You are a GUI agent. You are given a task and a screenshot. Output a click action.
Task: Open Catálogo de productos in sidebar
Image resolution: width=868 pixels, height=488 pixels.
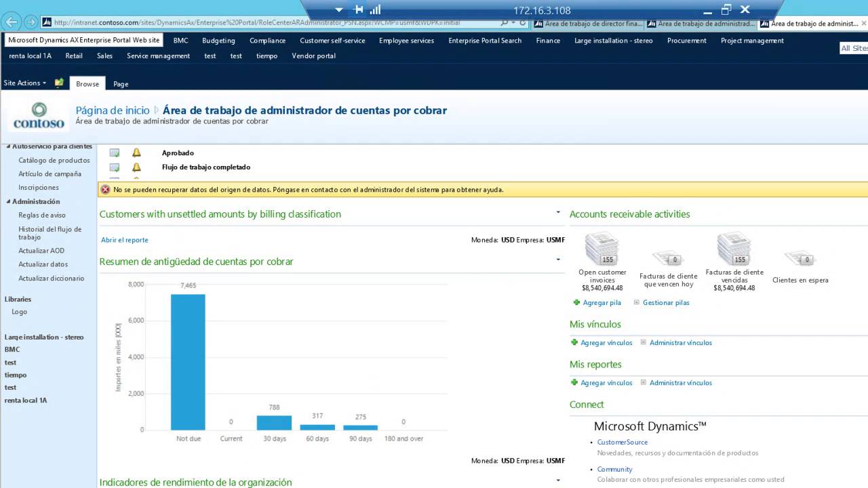[54, 160]
